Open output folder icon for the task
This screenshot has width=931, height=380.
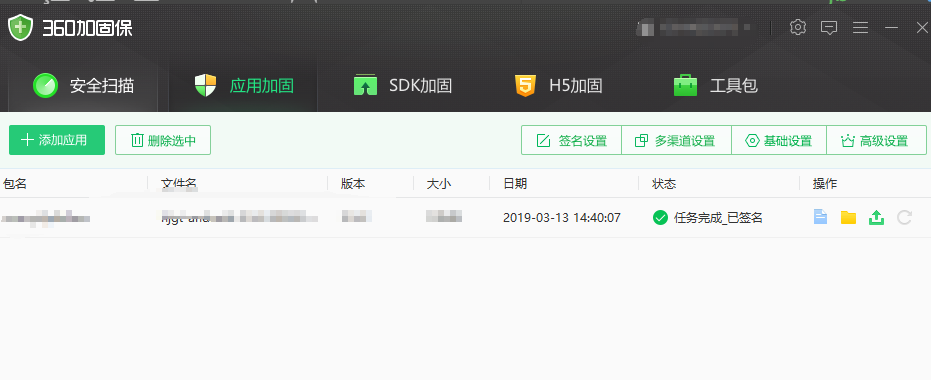pos(848,218)
